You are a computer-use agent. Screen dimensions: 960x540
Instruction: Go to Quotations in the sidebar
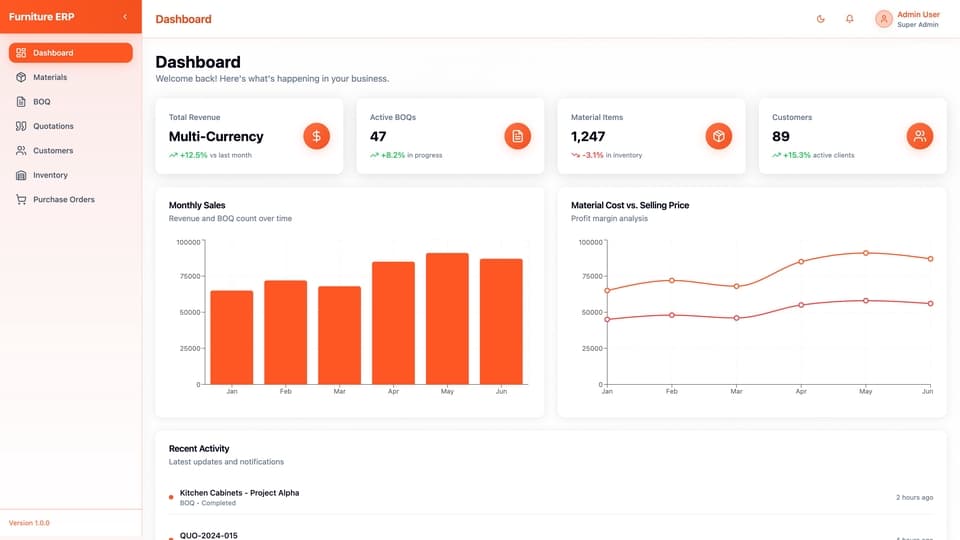tap(70, 126)
